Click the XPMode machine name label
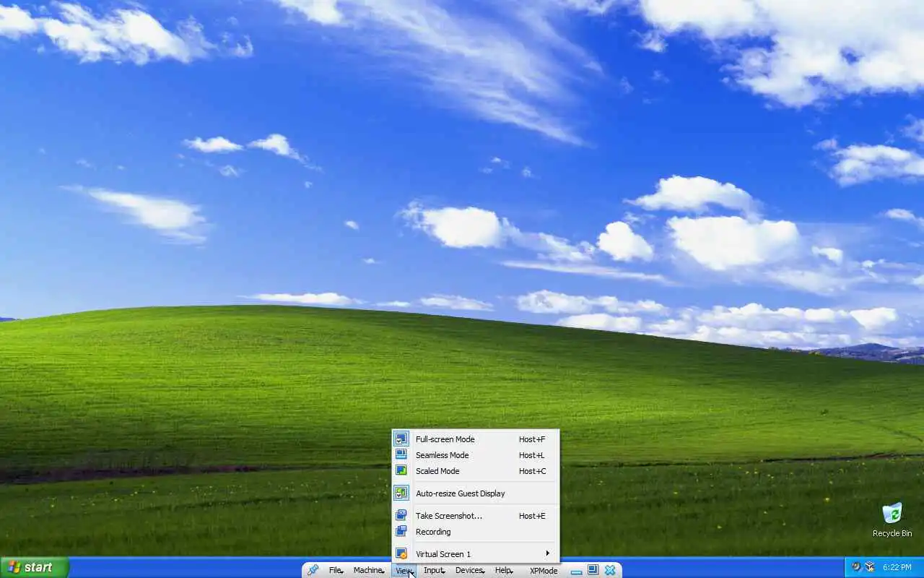Viewport: 924px width, 578px height. 544,570
